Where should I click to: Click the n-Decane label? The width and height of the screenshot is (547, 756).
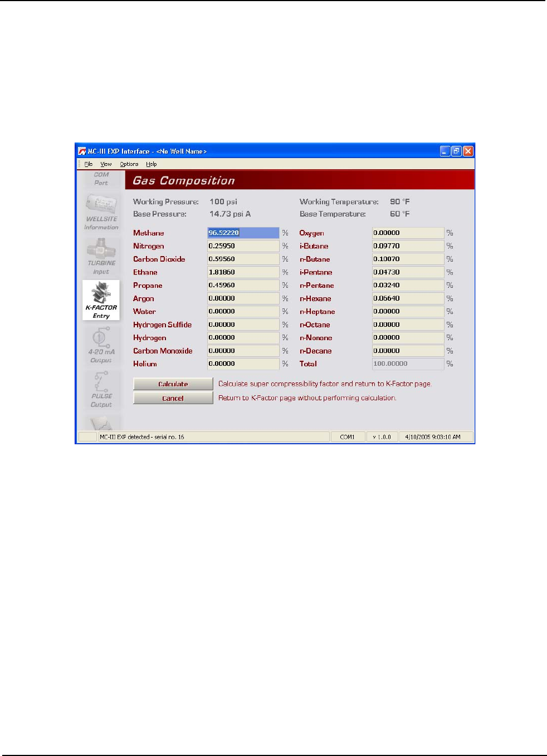[316, 351]
